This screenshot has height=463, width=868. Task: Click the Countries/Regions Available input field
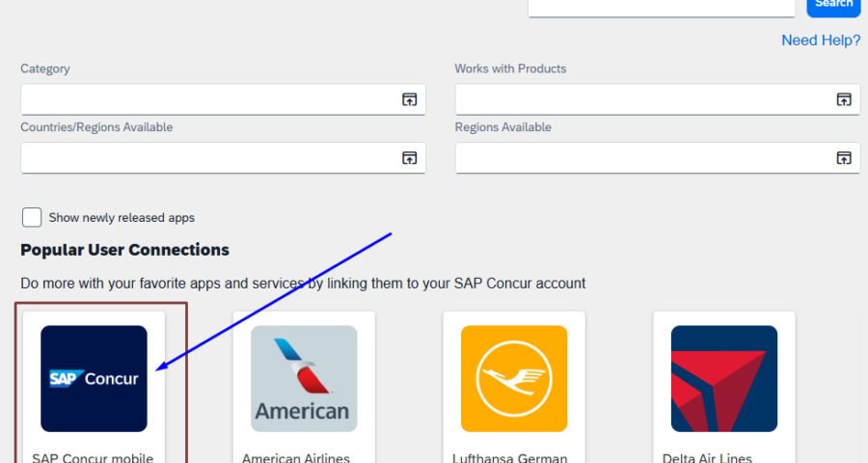tap(223, 158)
